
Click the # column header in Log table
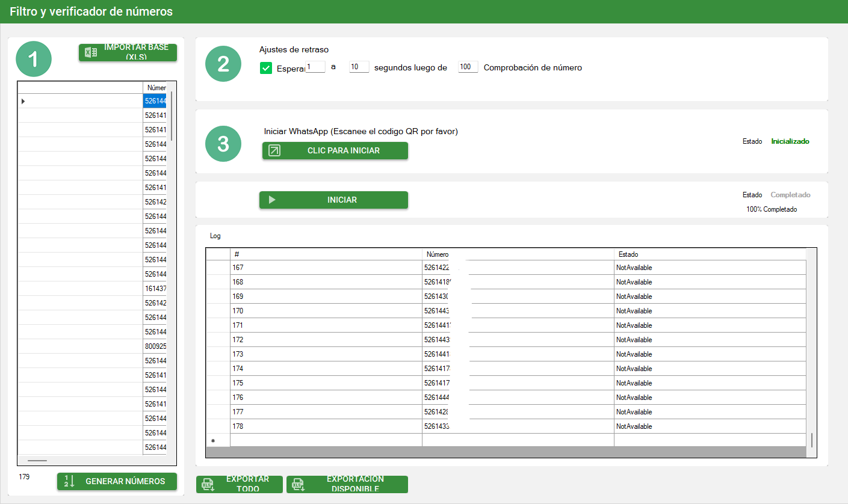point(326,254)
